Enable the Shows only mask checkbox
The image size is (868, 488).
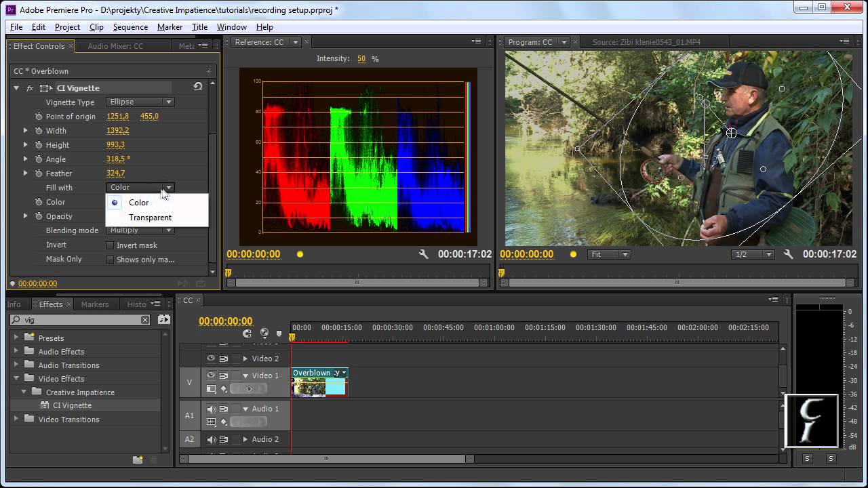tap(110, 260)
